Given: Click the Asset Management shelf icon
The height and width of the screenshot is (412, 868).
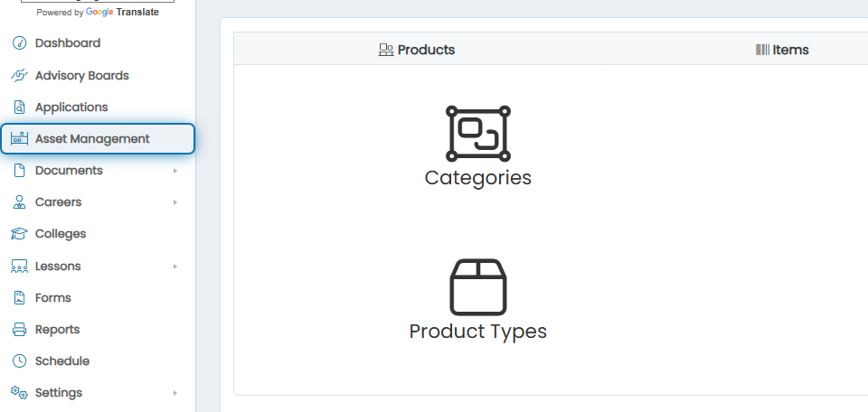Looking at the screenshot, I should click(x=19, y=138).
